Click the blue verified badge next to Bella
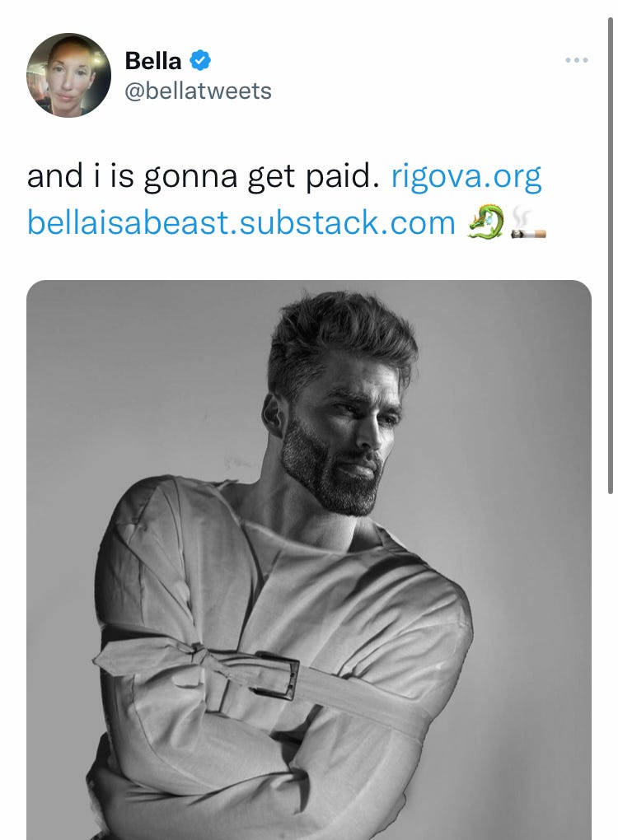 pyautogui.click(x=200, y=60)
